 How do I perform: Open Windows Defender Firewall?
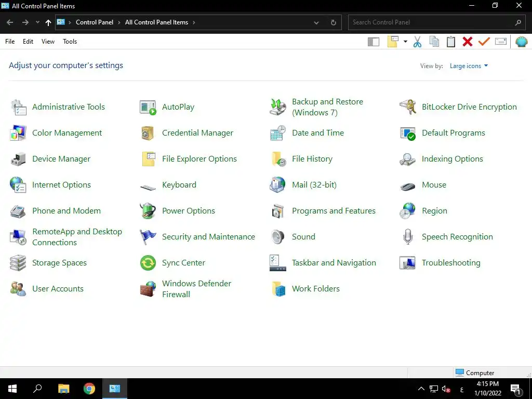click(x=185, y=289)
